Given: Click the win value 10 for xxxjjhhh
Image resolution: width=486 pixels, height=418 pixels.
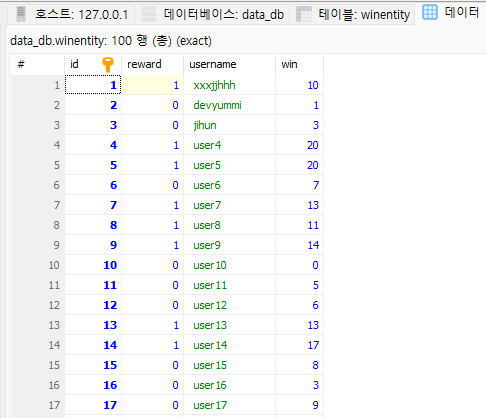Looking at the screenshot, I should [299, 85].
